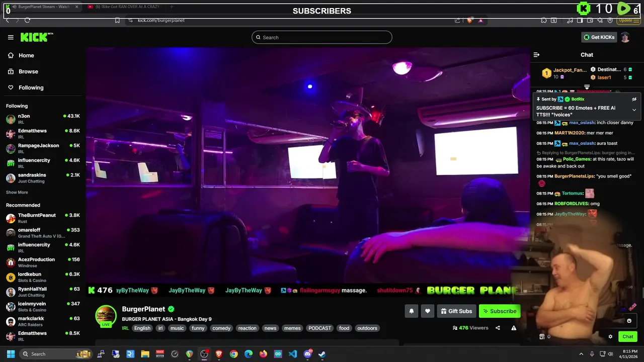The width and height of the screenshot is (644, 362).
Task: Open recommended channel AcezProduction
Action: tap(43, 262)
